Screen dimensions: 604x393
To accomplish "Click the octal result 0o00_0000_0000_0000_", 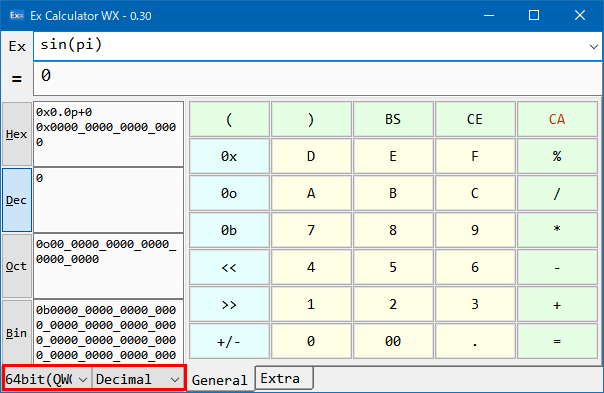I will click(106, 244).
